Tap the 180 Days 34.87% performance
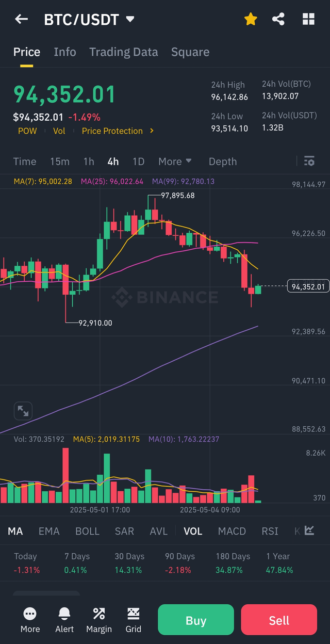330x644 pixels. click(x=233, y=563)
